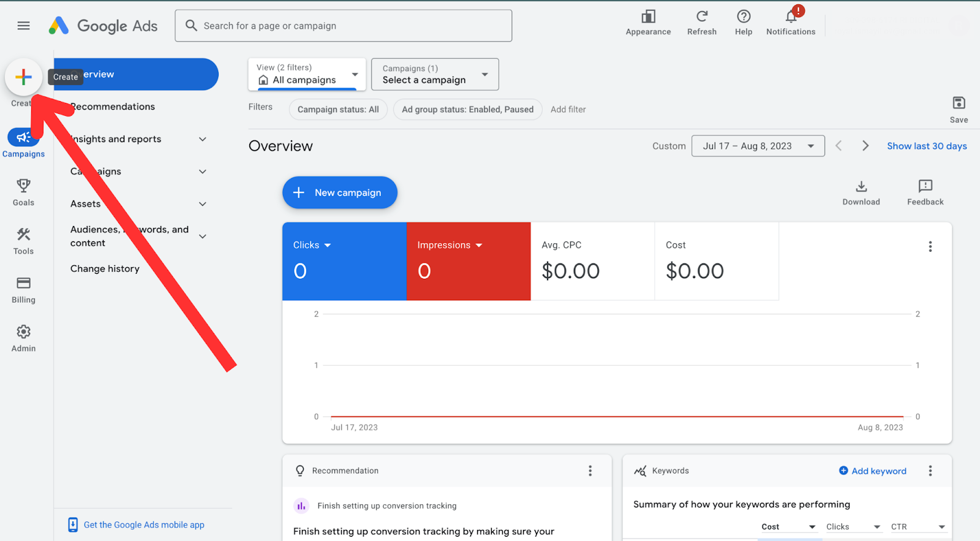Open Recommendation card three-dot menu
The image size is (980, 541).
click(x=590, y=471)
